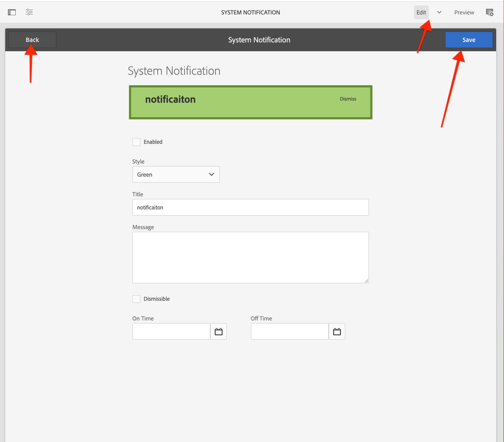Enable the Enabled checkbox
504x442 pixels.
pyautogui.click(x=136, y=142)
